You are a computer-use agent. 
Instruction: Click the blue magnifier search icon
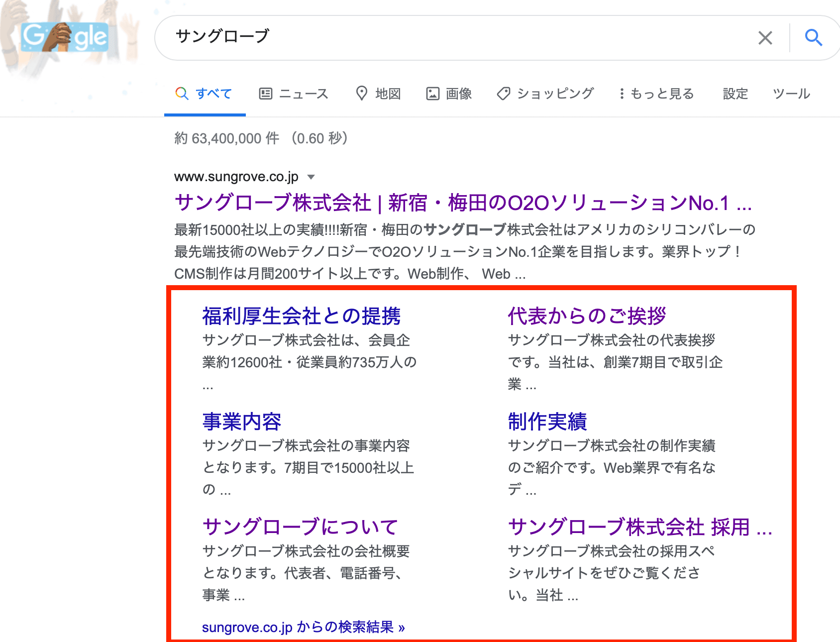coord(813,38)
